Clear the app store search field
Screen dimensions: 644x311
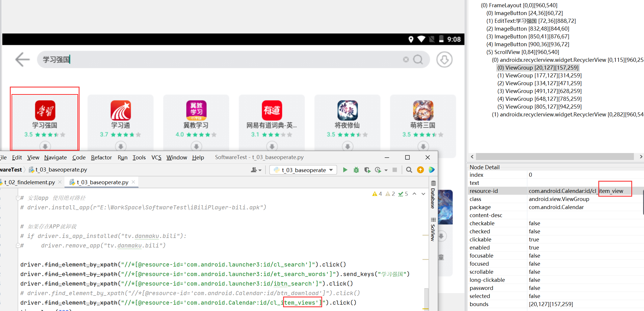406,59
